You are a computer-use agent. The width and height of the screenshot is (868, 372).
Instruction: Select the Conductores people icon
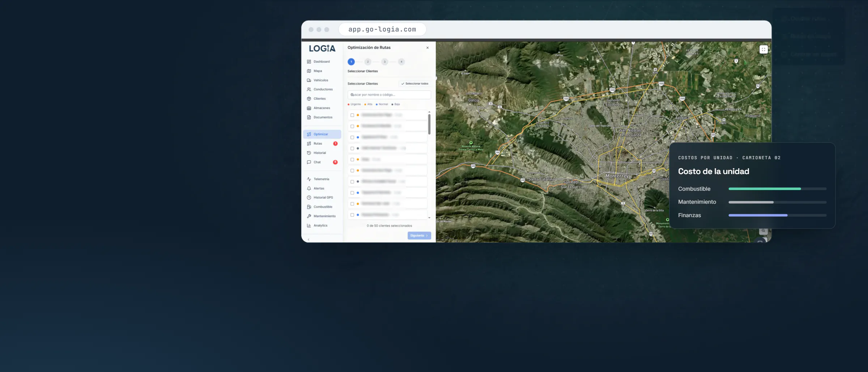309,89
